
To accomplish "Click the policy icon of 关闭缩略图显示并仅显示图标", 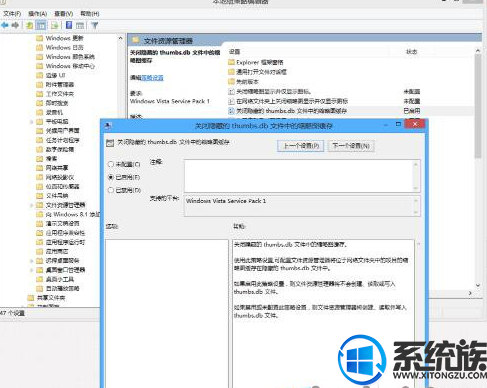I will [231, 91].
